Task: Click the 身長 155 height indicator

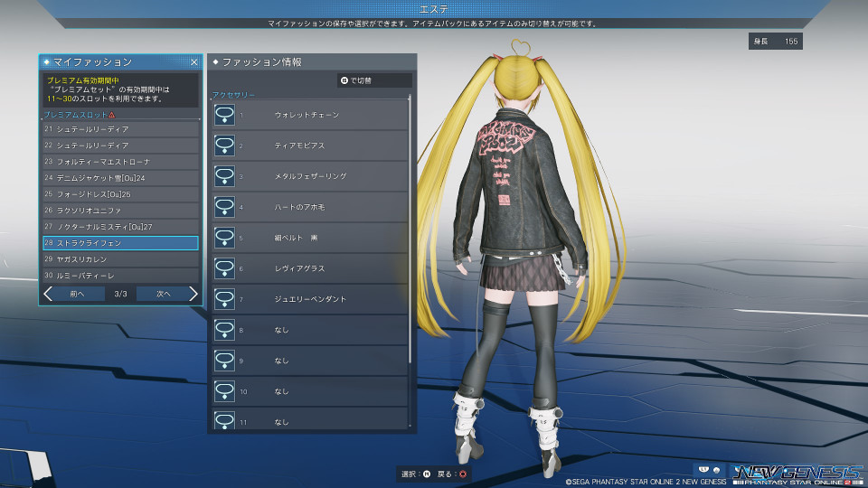Action: point(776,42)
